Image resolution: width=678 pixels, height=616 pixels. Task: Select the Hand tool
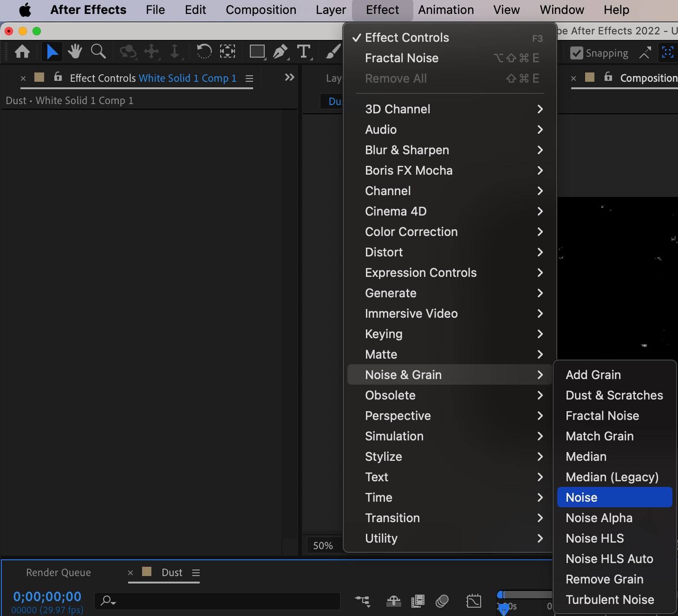point(75,52)
